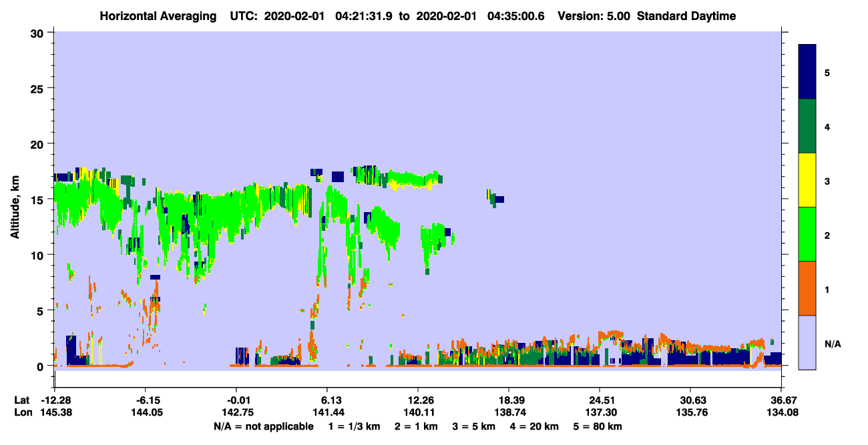Click the longitude value 144.05
Viewport: 868px width, 445px height.
[x=148, y=412]
